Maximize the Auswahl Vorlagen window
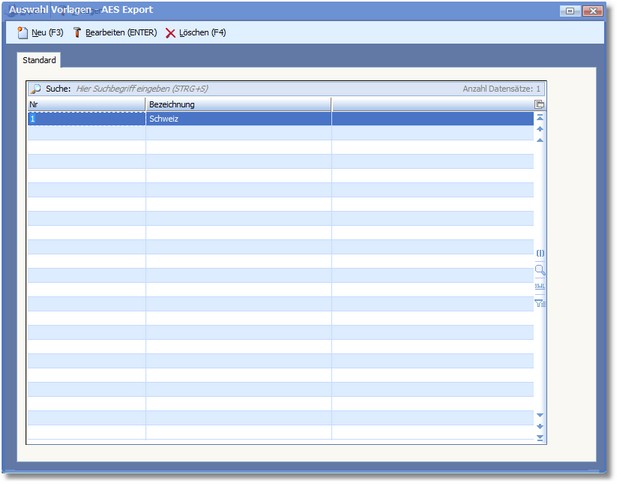Image resolution: width=617 pixels, height=484 pixels. 571,10
